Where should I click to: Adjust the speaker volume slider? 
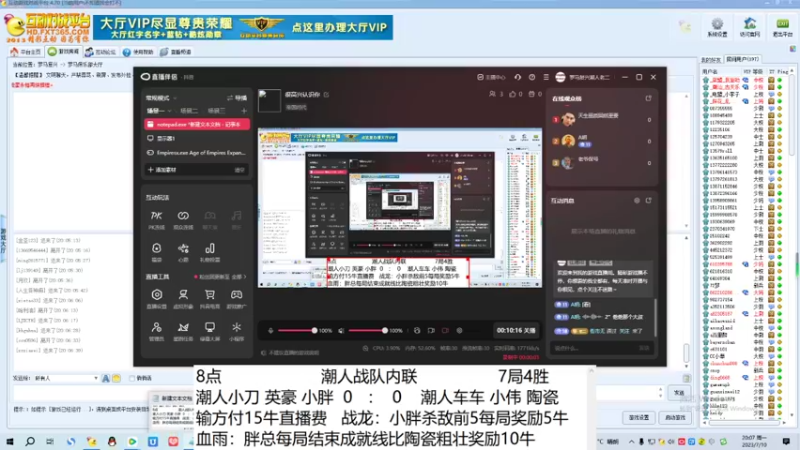[x=367, y=331]
